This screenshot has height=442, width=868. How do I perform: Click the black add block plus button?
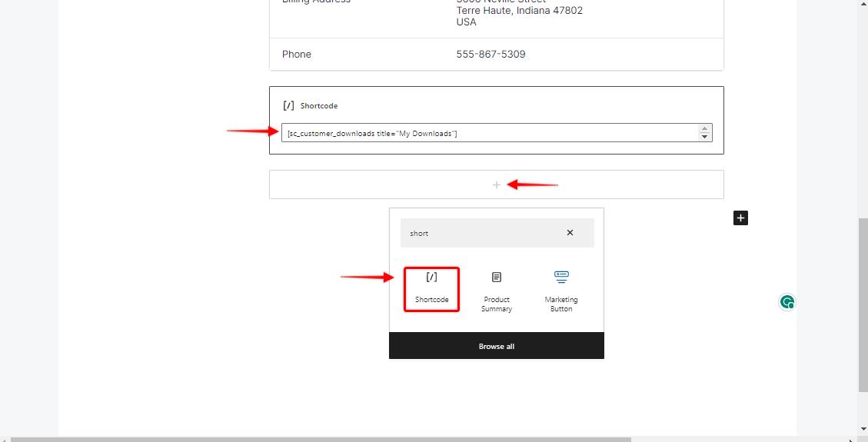(740, 218)
